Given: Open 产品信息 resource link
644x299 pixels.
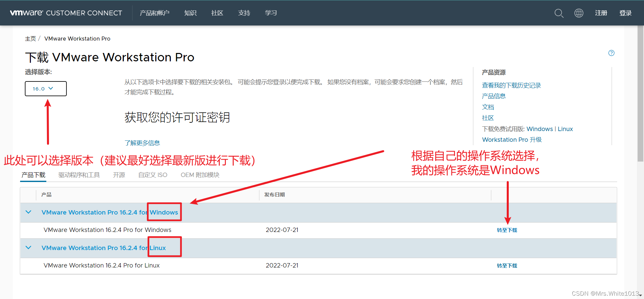Looking at the screenshot, I should point(494,96).
